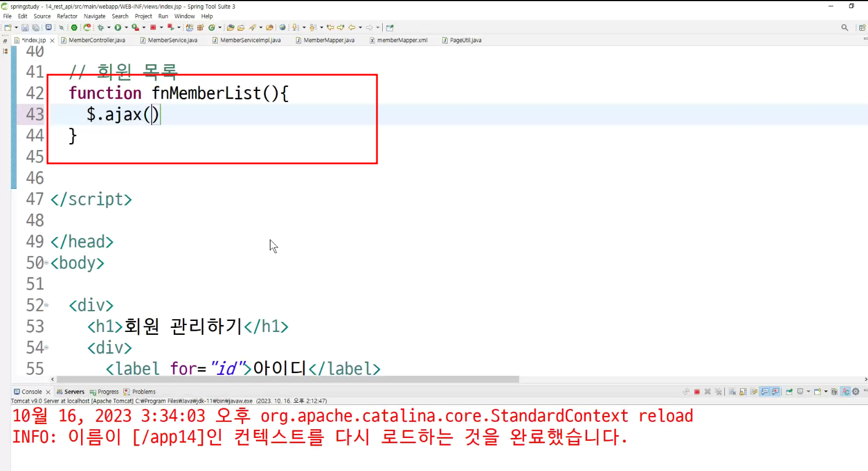Toggle Show Console on standard output change
Screen dimensions: 868x471
click(x=765, y=392)
